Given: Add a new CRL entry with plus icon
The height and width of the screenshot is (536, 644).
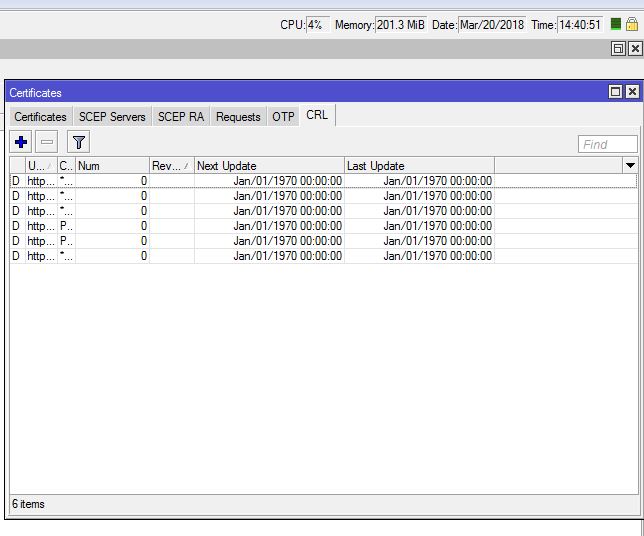Looking at the screenshot, I should [21, 142].
